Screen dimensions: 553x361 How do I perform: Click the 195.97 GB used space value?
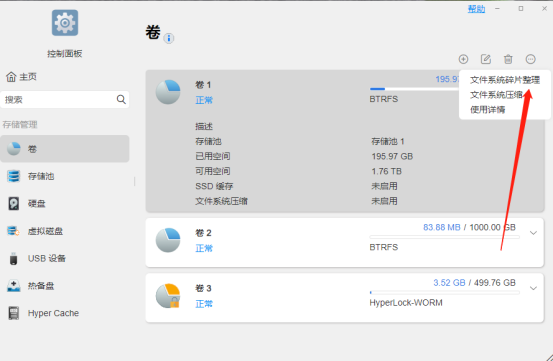pos(392,156)
